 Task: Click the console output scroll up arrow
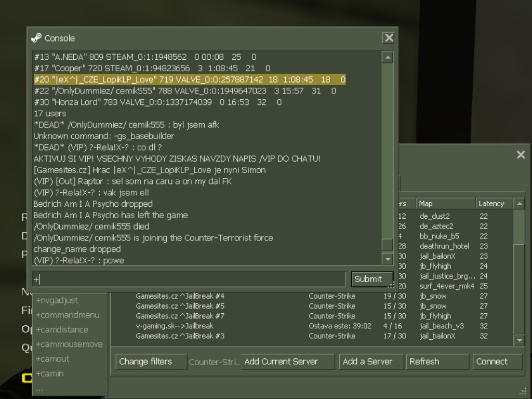[388, 57]
